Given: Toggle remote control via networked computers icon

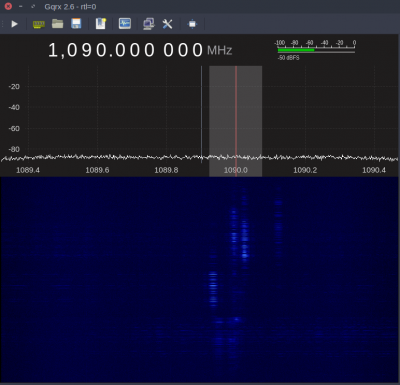Looking at the screenshot, I should point(149,24).
